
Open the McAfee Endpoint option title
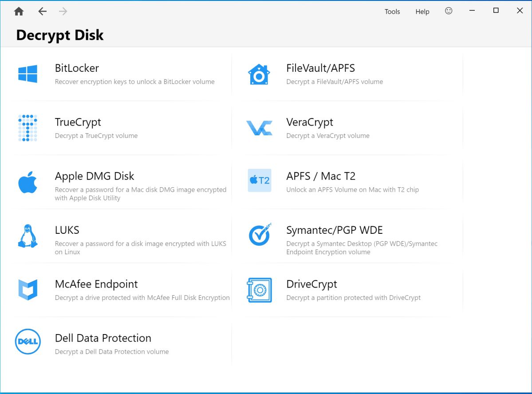pyautogui.click(x=96, y=284)
